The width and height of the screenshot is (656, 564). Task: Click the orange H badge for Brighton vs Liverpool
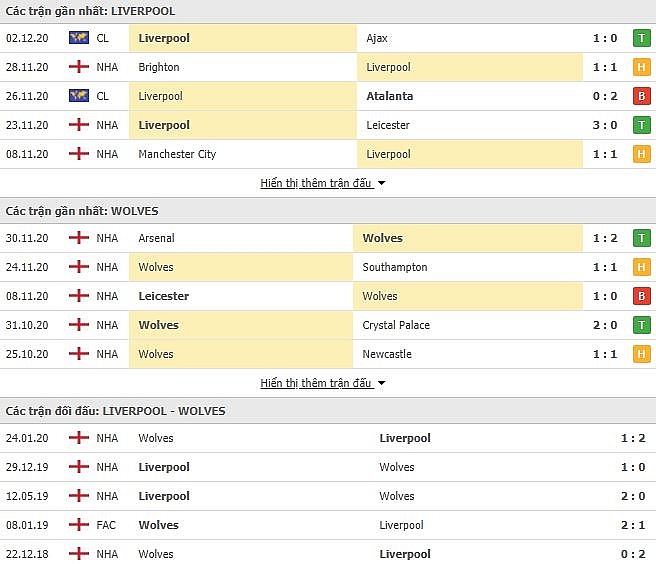coord(641,67)
